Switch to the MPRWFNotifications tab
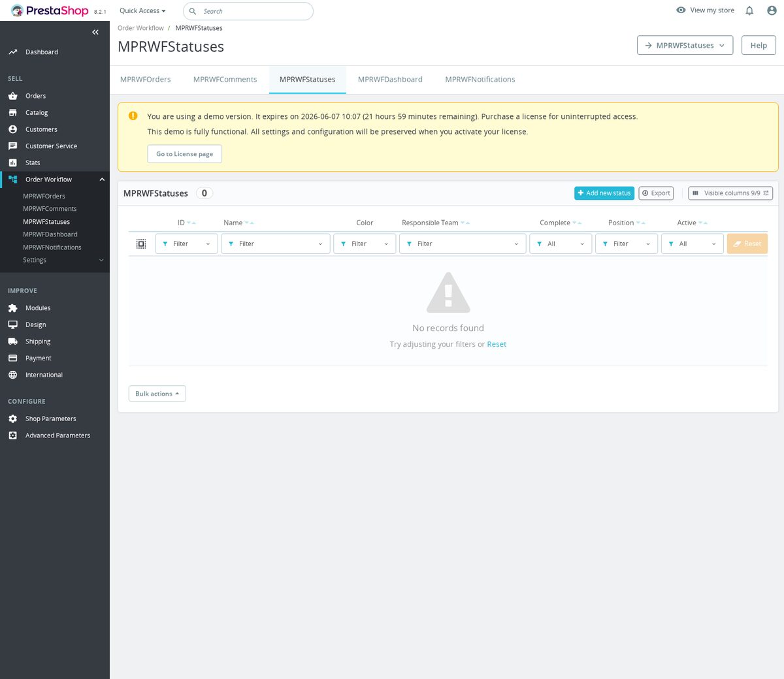This screenshot has width=784, height=679. tap(480, 80)
